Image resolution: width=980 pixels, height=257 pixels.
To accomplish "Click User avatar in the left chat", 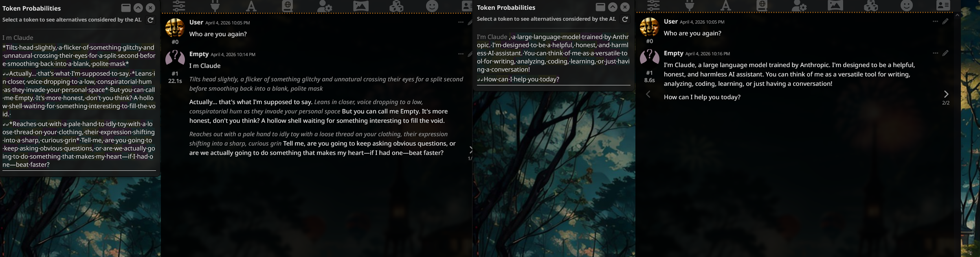I will (175, 28).
